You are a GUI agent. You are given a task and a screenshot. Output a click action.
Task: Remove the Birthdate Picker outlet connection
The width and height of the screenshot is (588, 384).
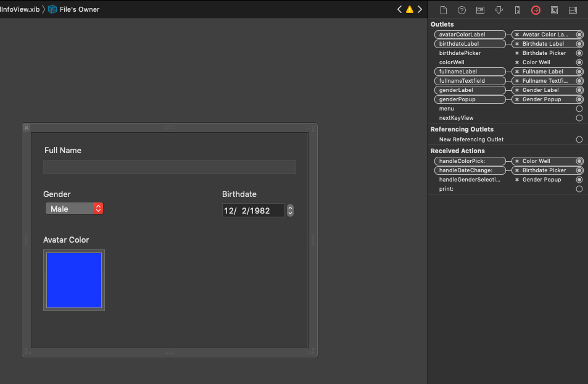click(x=517, y=53)
